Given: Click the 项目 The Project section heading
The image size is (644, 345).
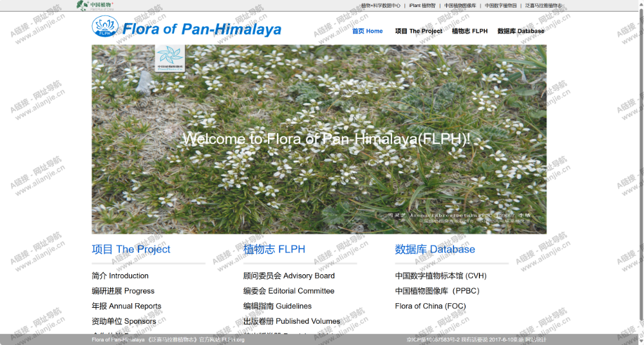Looking at the screenshot, I should click(131, 249).
